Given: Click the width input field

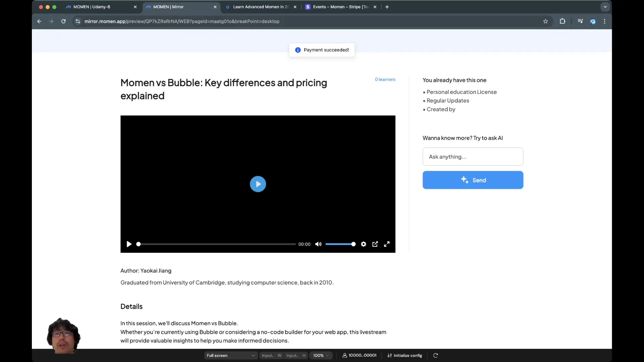Looking at the screenshot, I should (271, 355).
